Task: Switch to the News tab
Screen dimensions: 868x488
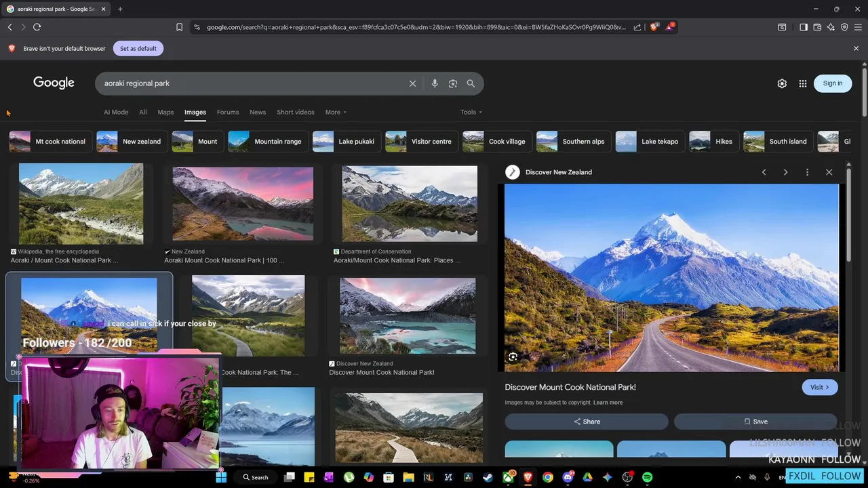Action: [x=258, y=112]
